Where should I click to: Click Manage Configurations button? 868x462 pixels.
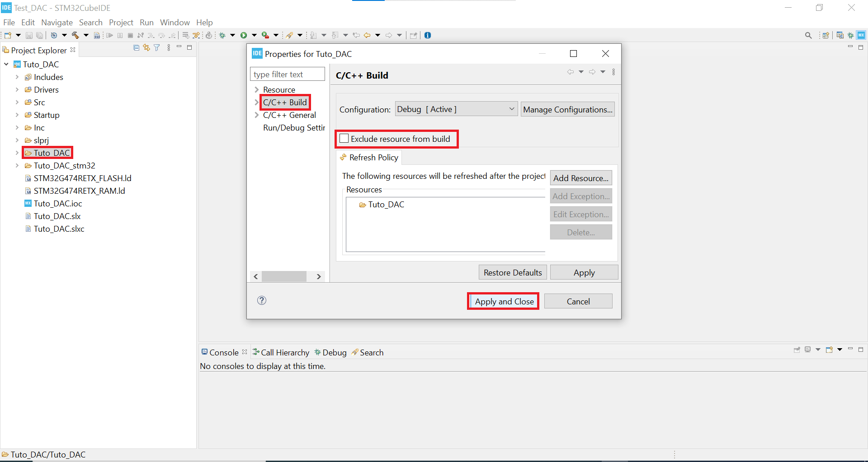point(568,109)
